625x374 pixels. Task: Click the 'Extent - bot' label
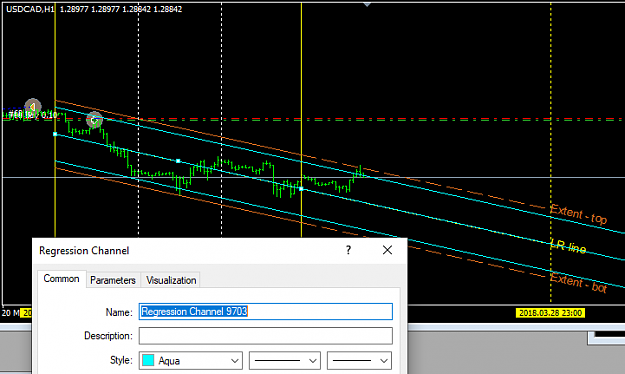tap(578, 283)
